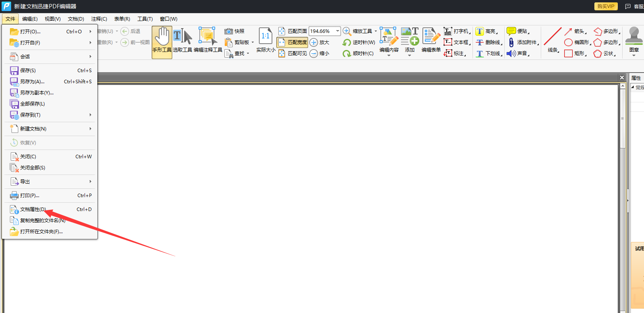644x313 pixels.
Task: Choose Fit Page (匹配页面)
Action: pos(293,31)
